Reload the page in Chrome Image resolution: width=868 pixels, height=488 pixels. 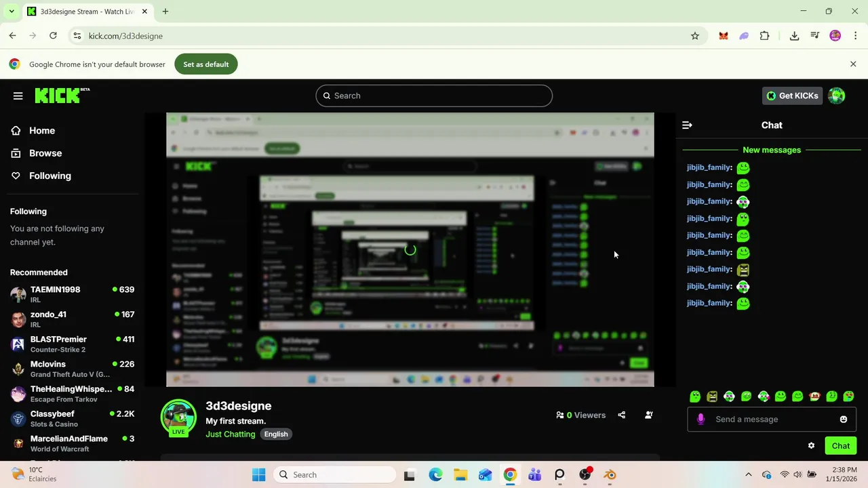54,36
